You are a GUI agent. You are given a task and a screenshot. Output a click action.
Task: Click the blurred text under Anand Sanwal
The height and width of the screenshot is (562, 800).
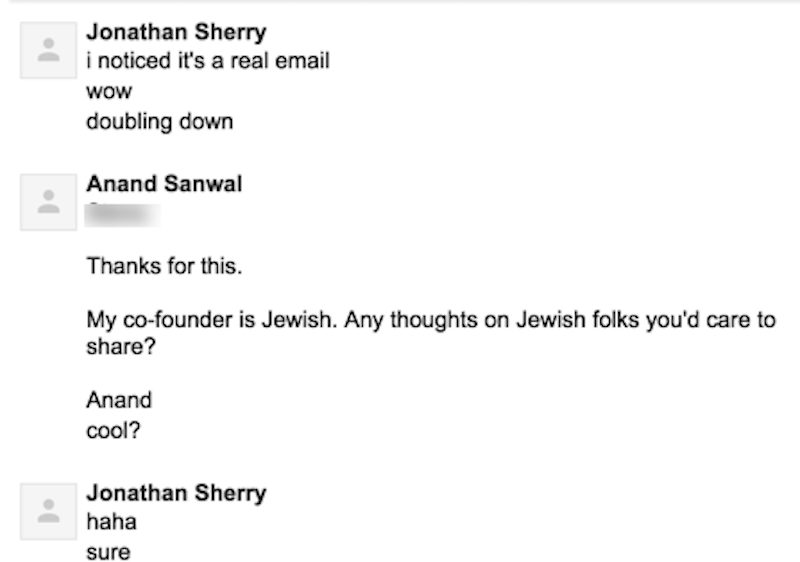pyautogui.click(x=122, y=214)
